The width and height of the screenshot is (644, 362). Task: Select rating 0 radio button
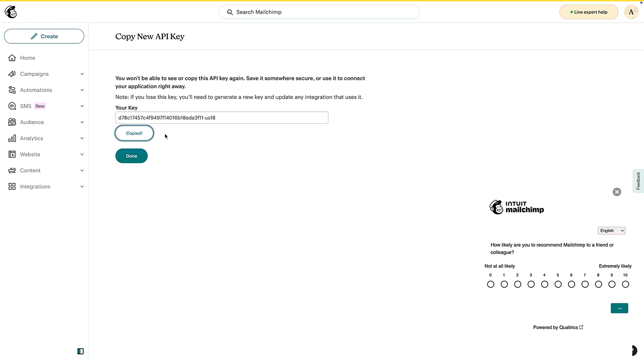491,284
